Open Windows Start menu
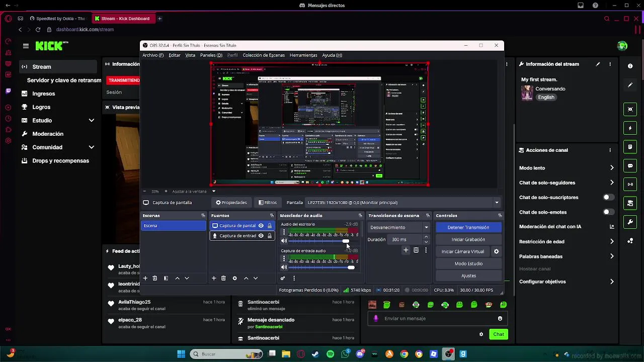The height and width of the screenshot is (362, 644). (x=181, y=354)
